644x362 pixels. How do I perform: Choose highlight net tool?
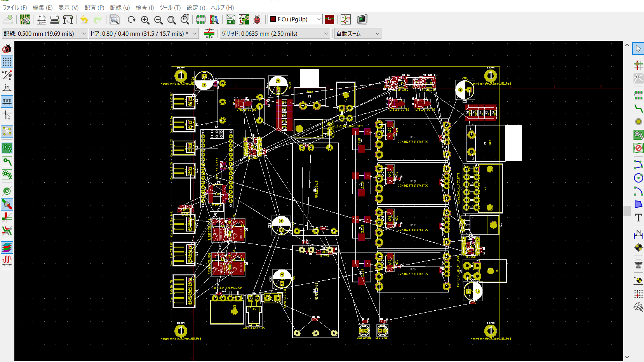tap(638, 65)
